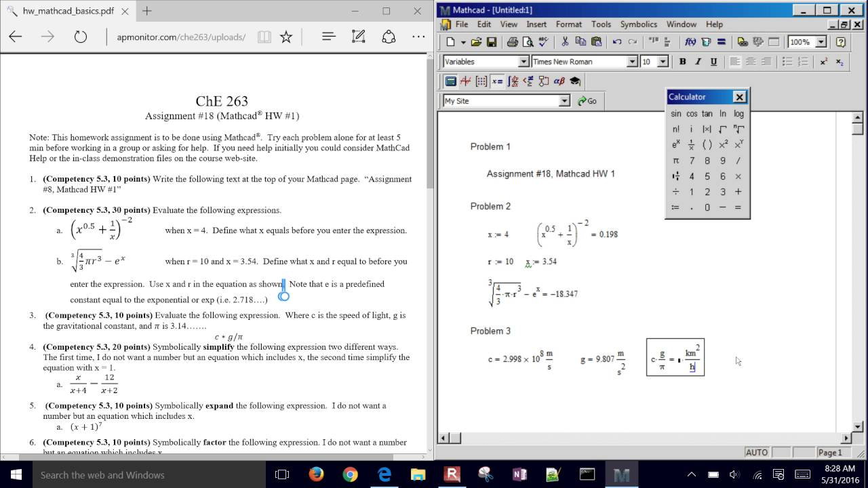Favorite this page with the star icon
868x488 pixels.
click(x=286, y=37)
